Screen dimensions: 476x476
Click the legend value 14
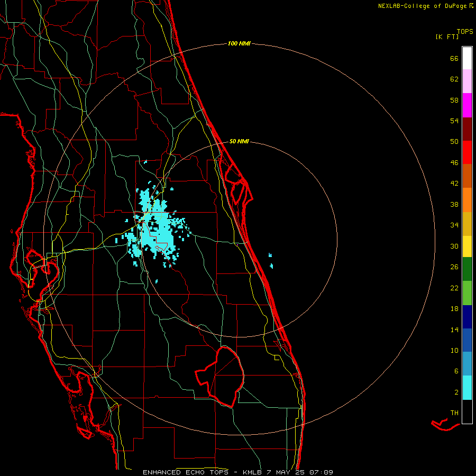pos(454,329)
